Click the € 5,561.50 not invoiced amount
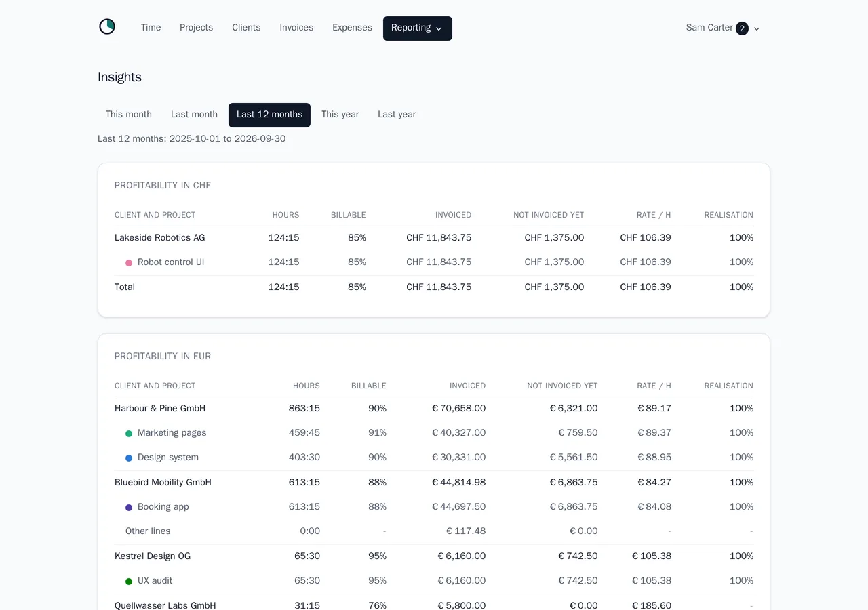Image resolution: width=868 pixels, height=610 pixels. tap(574, 457)
